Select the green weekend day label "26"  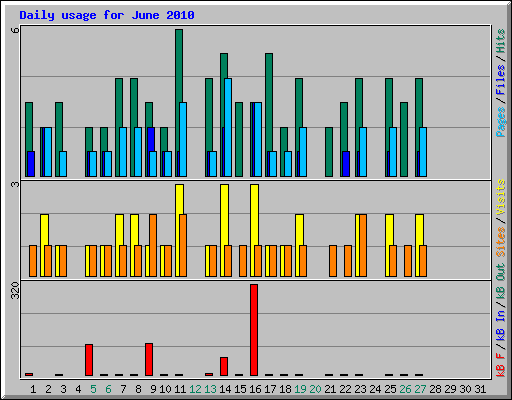[405, 389]
